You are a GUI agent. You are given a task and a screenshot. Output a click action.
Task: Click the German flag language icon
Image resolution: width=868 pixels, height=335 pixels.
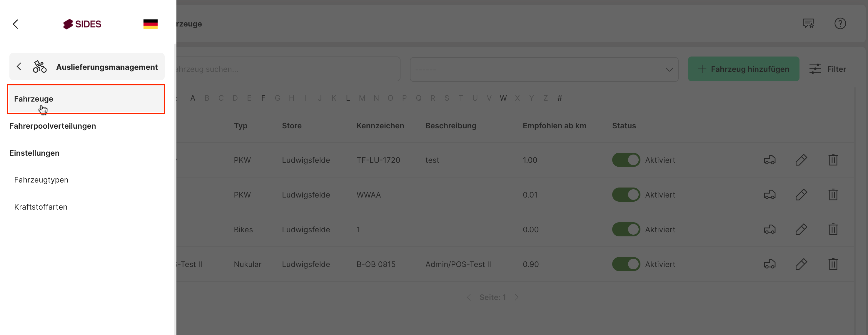coord(150,24)
